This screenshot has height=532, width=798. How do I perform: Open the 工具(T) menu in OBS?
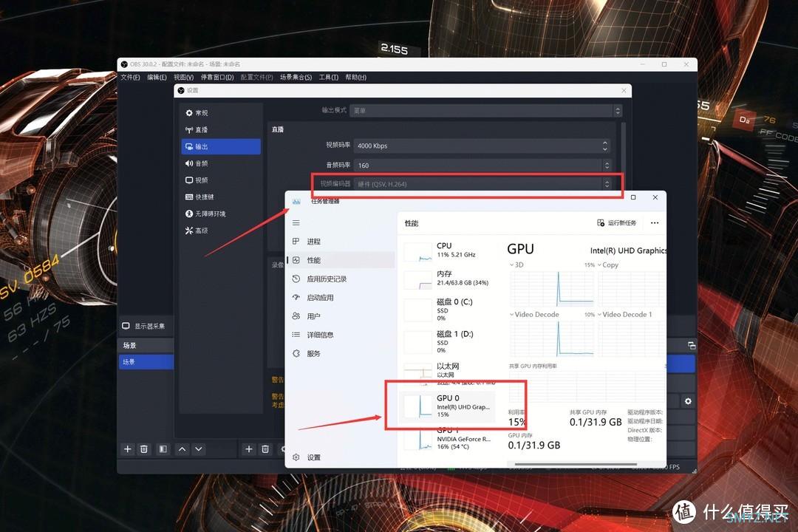point(329,78)
